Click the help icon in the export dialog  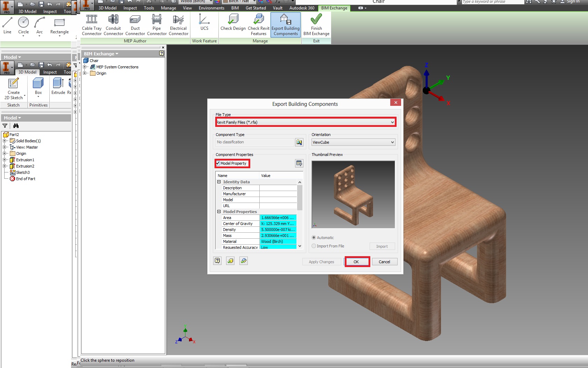tap(217, 261)
